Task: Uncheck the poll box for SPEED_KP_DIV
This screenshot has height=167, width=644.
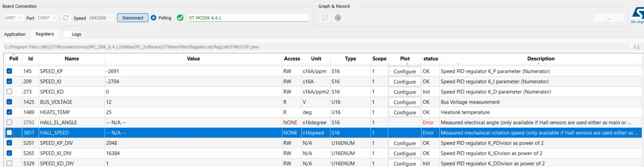Action: (9, 143)
